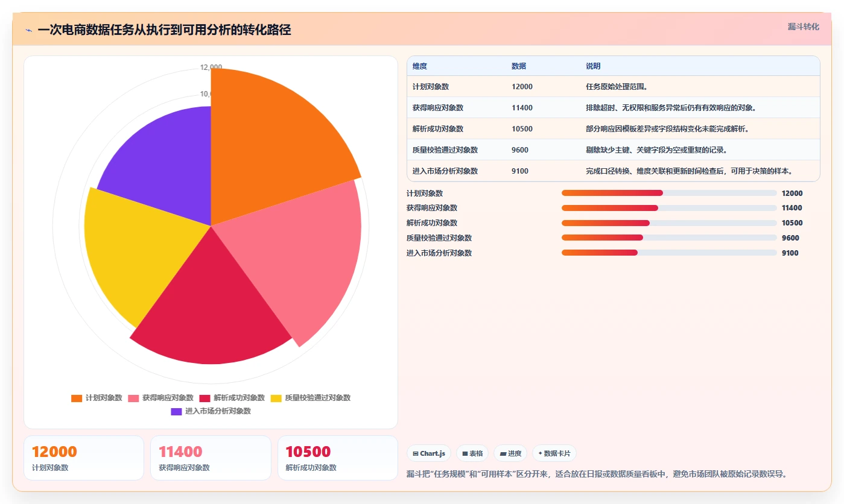844x504 pixels.
Task: Click the footer note starting with 漏斗把
Action: [x=597, y=474]
